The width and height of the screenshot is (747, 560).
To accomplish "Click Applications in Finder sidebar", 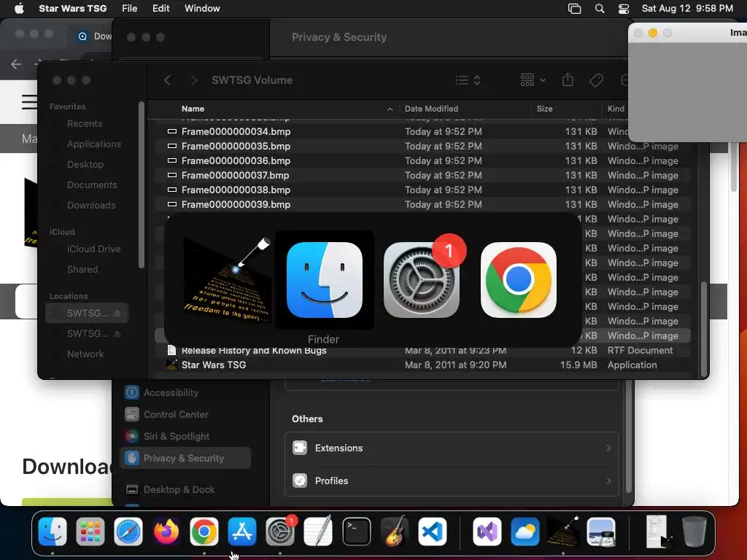I will click(94, 144).
